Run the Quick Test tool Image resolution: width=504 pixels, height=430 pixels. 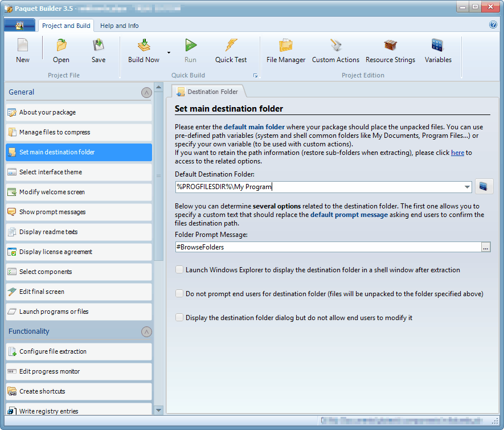point(231,50)
